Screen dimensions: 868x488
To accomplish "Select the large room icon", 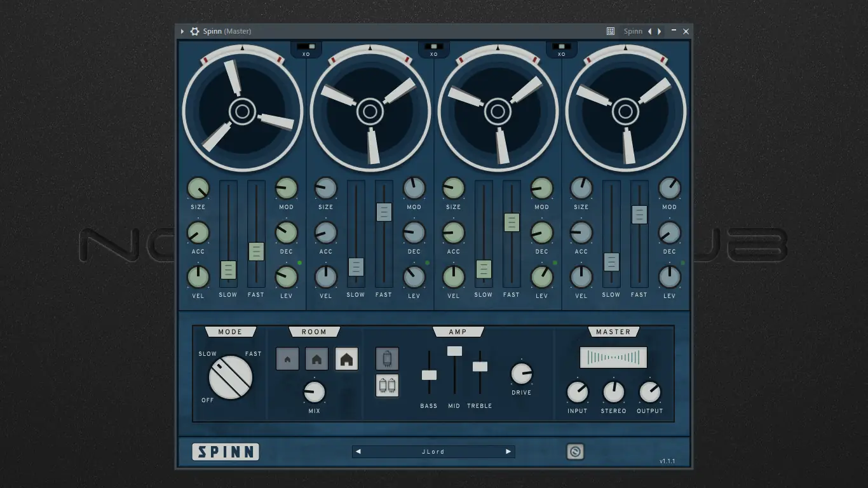I will pos(346,358).
